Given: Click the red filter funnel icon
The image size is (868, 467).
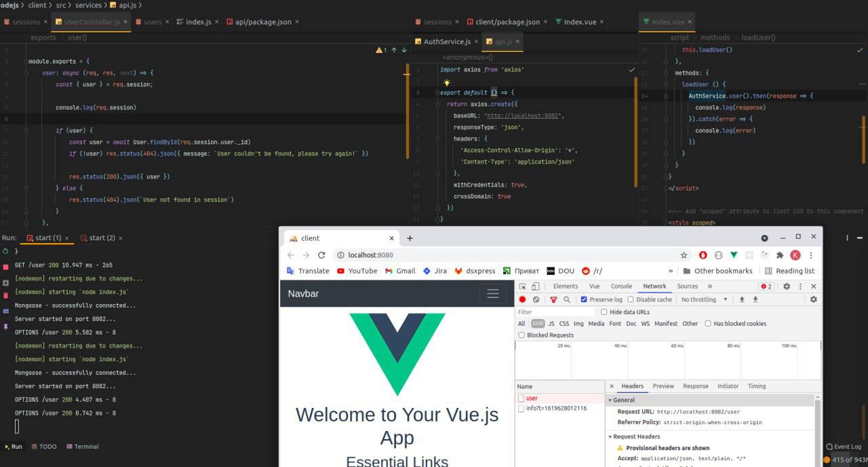Looking at the screenshot, I should point(553,299).
